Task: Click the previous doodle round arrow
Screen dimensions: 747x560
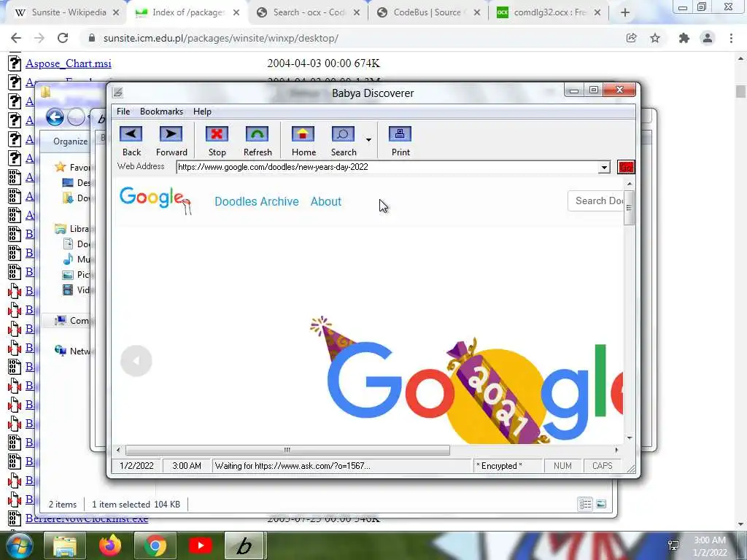Action: click(x=136, y=361)
